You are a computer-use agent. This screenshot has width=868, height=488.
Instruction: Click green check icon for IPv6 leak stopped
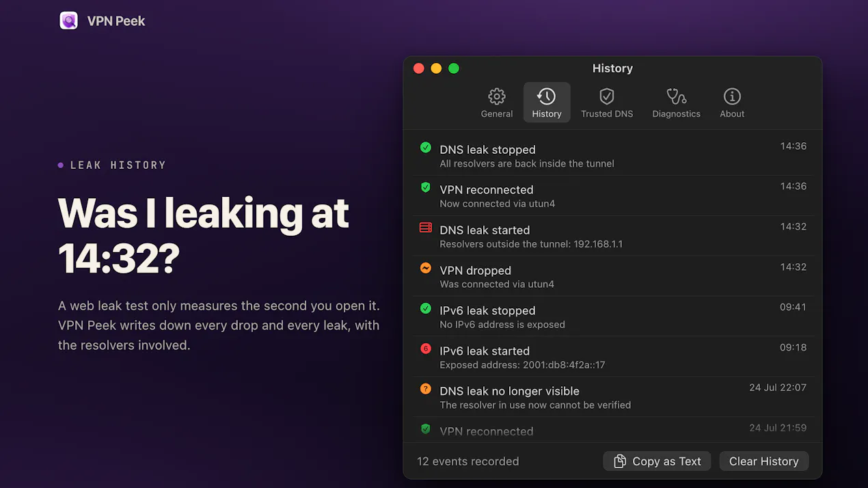426,308
